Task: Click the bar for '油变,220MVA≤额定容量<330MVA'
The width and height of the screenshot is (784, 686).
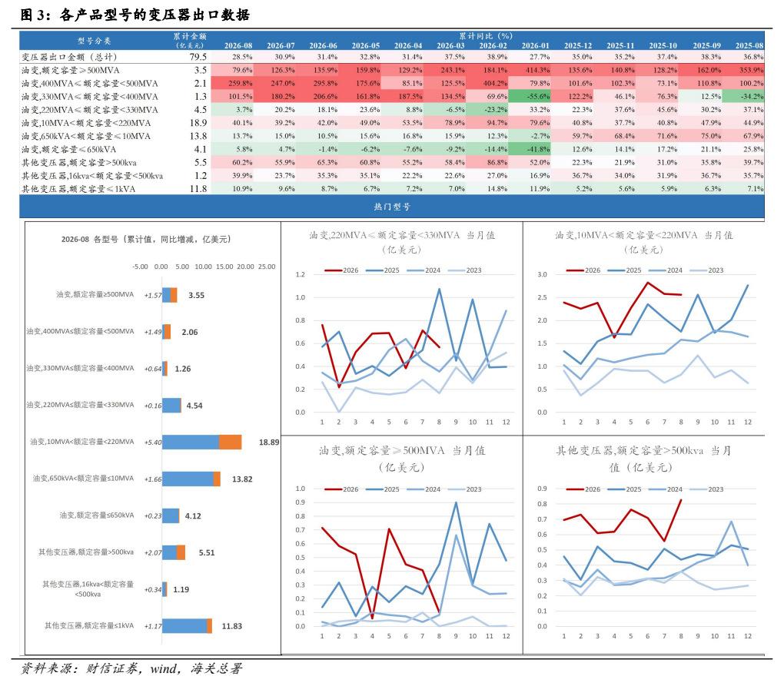Action: tap(171, 405)
